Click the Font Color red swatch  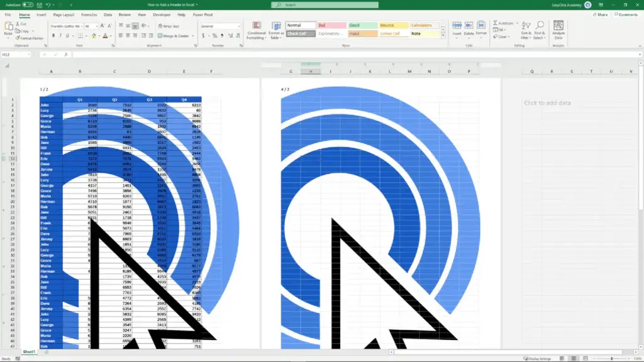(x=105, y=36)
